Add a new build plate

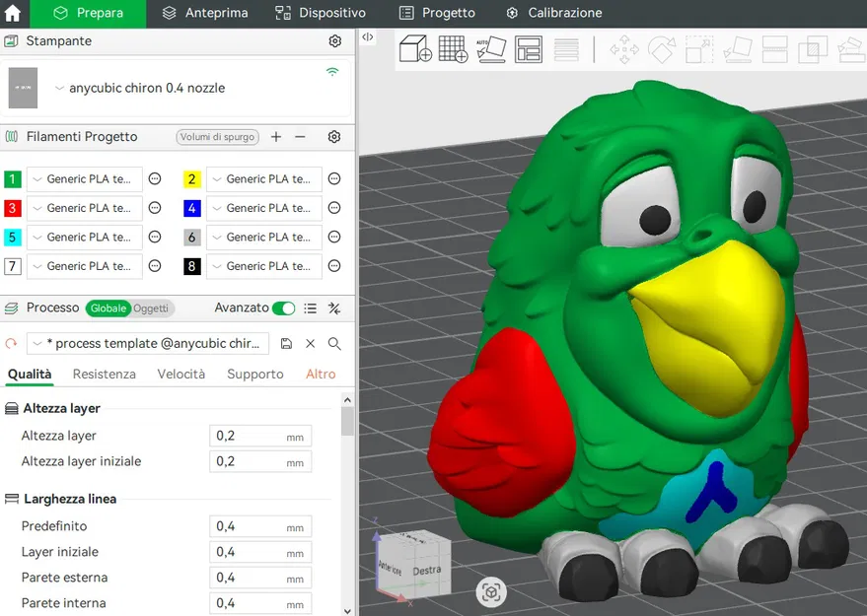(x=453, y=47)
